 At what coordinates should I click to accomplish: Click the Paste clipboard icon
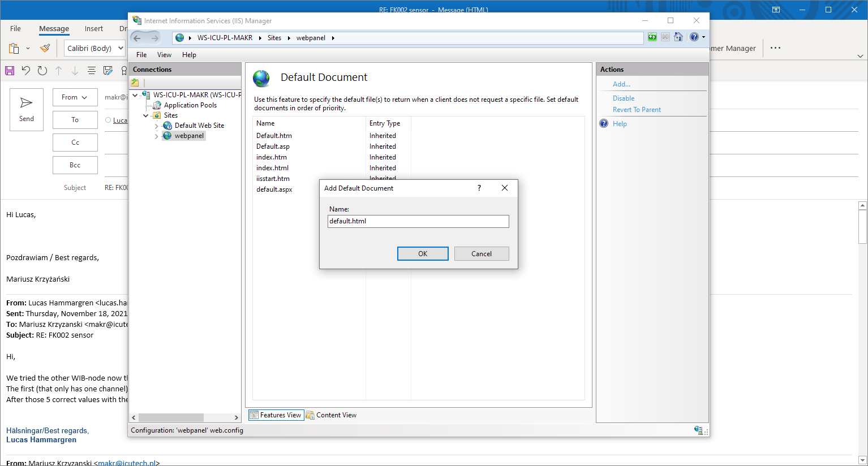coord(14,48)
